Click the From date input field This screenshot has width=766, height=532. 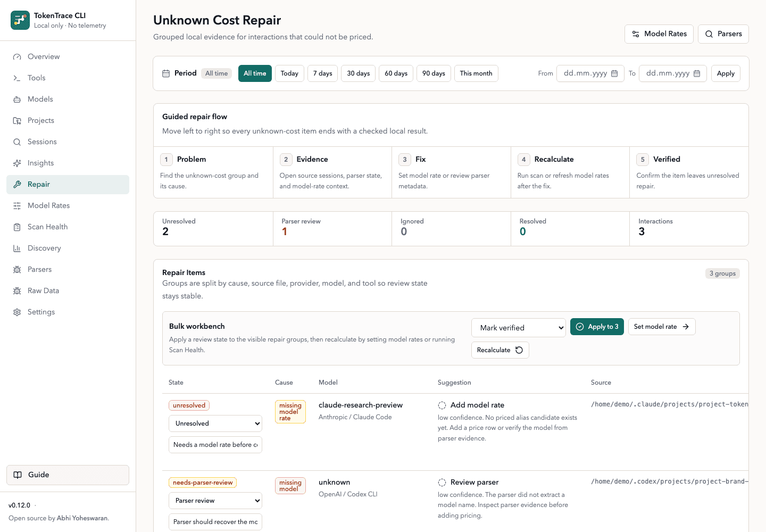[x=590, y=73]
